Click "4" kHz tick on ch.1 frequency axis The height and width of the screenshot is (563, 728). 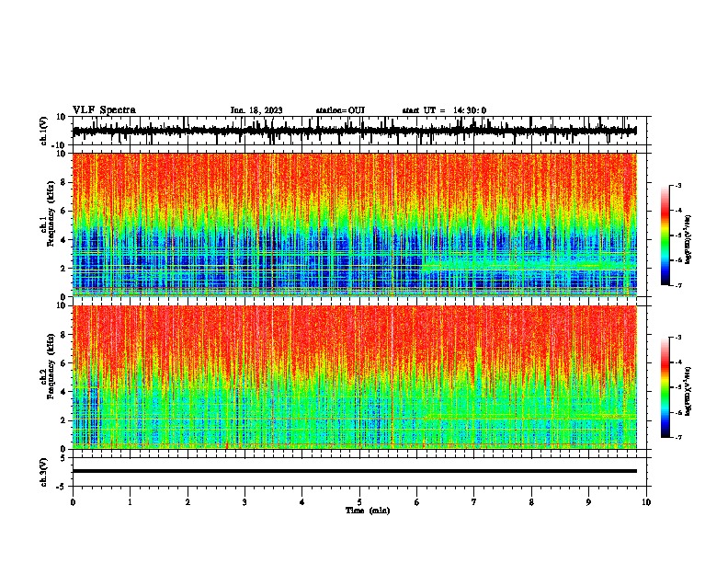63,240
